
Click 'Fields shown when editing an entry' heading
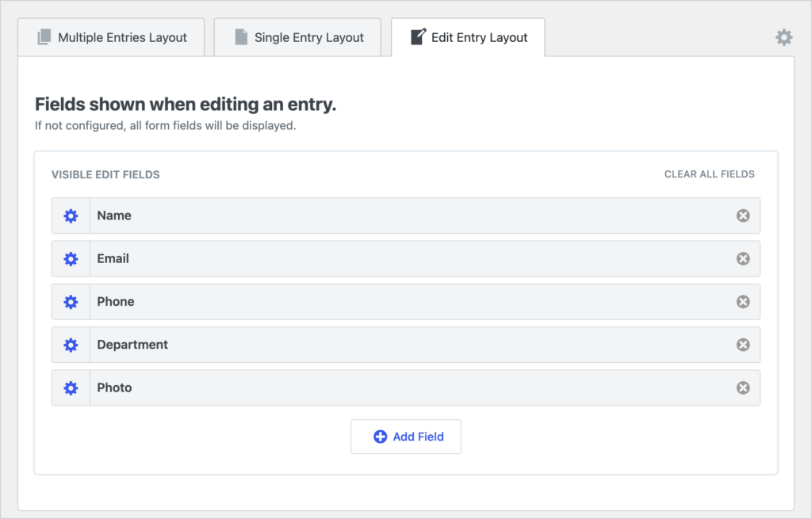(x=186, y=105)
